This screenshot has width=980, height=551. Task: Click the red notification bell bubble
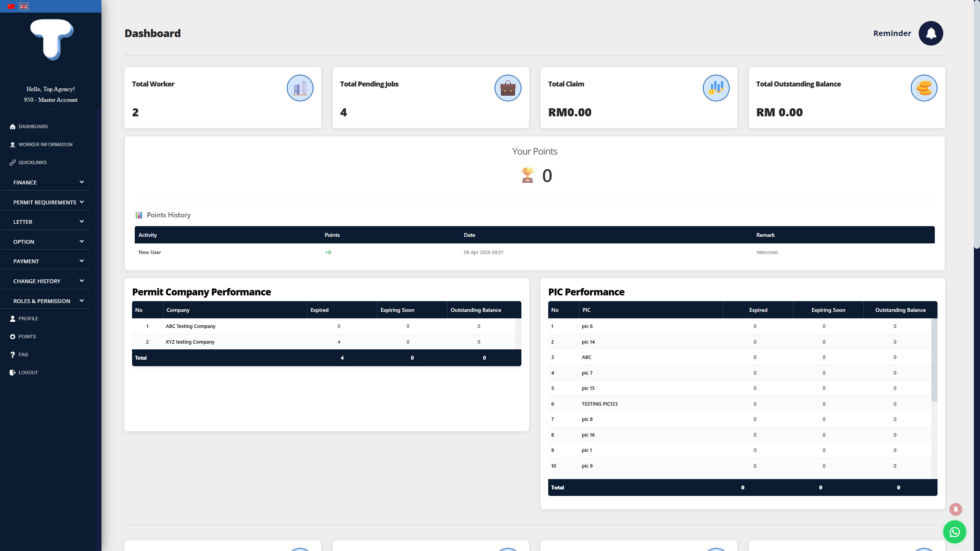(x=955, y=509)
